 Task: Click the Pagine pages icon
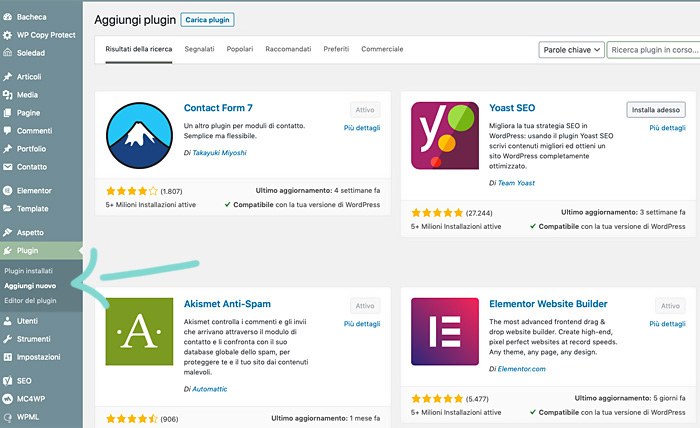click(x=8, y=113)
